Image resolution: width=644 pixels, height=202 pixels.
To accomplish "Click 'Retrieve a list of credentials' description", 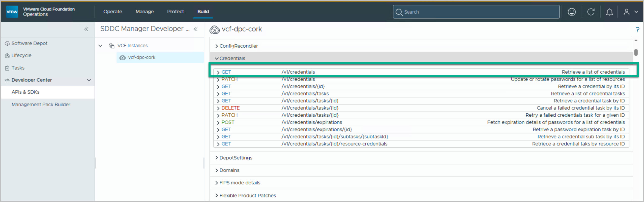I will [x=593, y=72].
